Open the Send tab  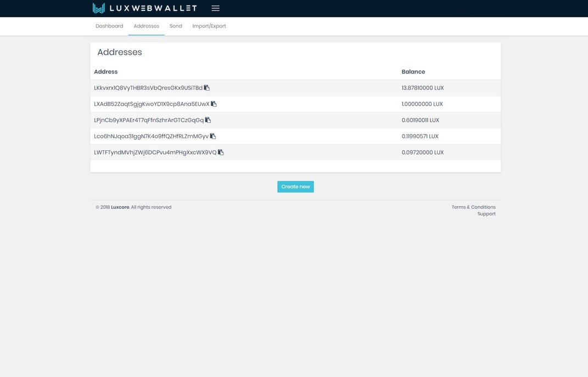[176, 26]
